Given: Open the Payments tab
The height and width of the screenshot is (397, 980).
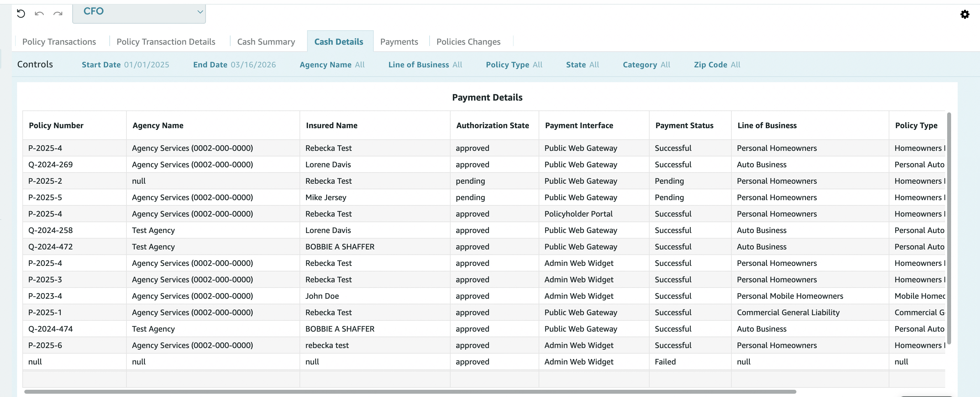Looking at the screenshot, I should coord(399,42).
